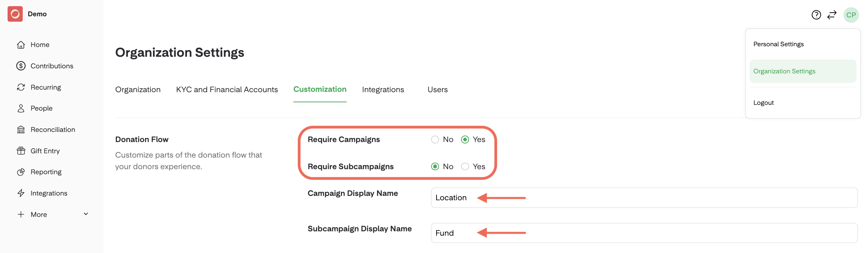
Task: Expand the More menu chevron
Action: coord(86,214)
